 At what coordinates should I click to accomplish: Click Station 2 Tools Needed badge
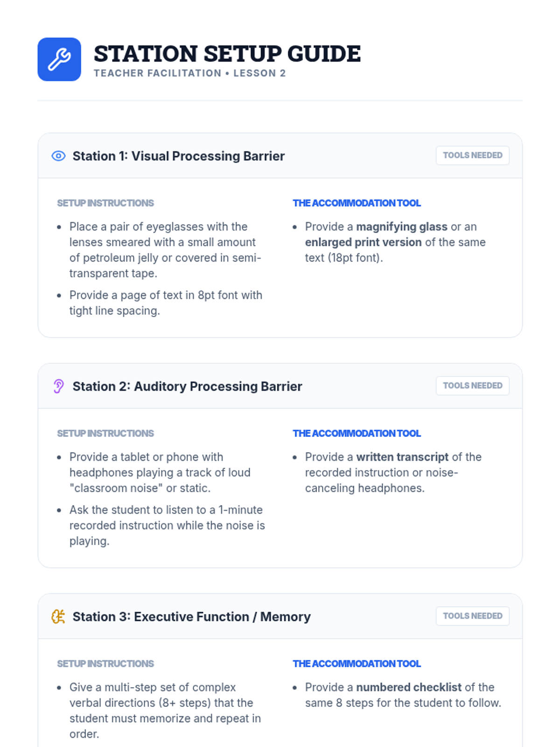472,386
